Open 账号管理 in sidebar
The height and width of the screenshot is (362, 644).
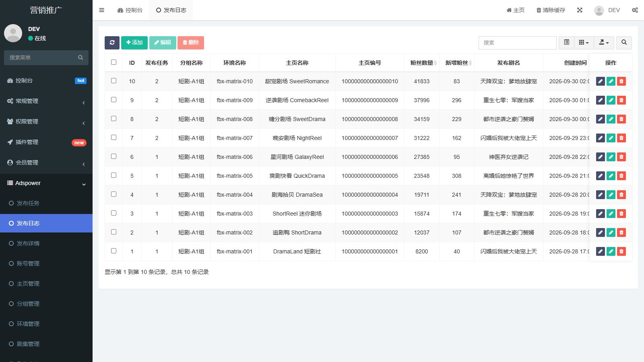[46, 263]
